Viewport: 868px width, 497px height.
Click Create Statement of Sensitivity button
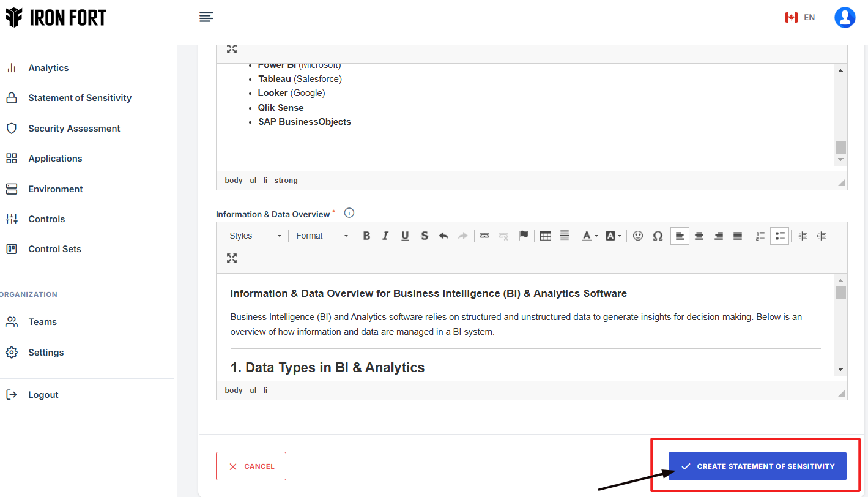(x=757, y=466)
